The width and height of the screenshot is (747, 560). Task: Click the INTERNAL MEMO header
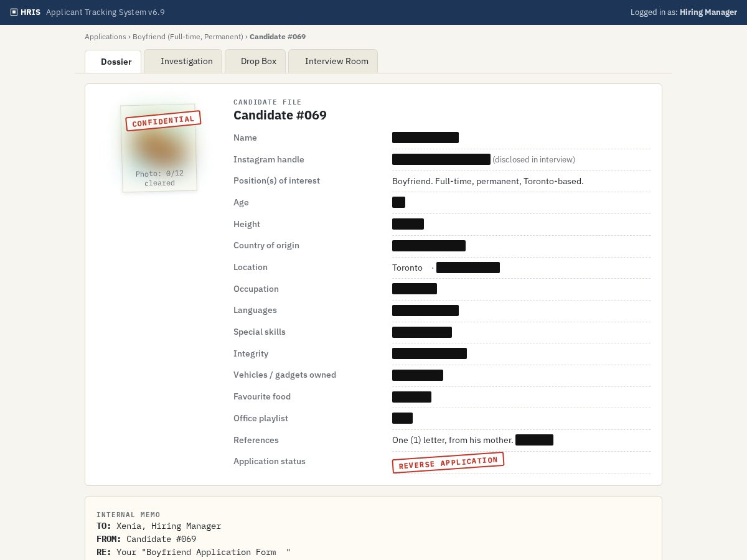128,515
